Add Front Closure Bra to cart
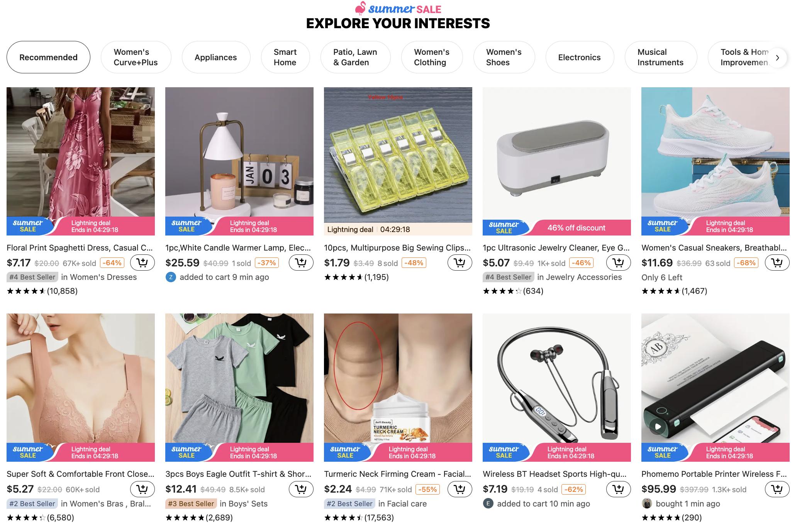This screenshot has height=532, width=797. (142, 489)
